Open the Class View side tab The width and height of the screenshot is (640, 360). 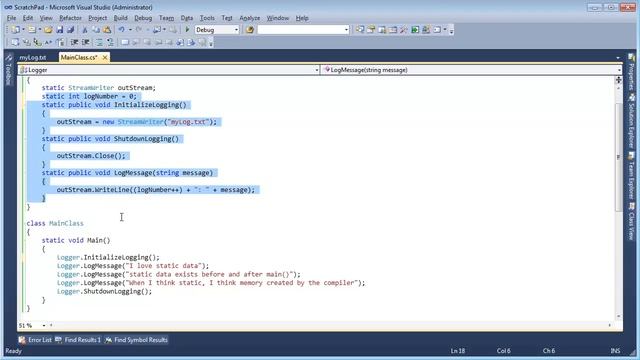[x=631, y=221]
